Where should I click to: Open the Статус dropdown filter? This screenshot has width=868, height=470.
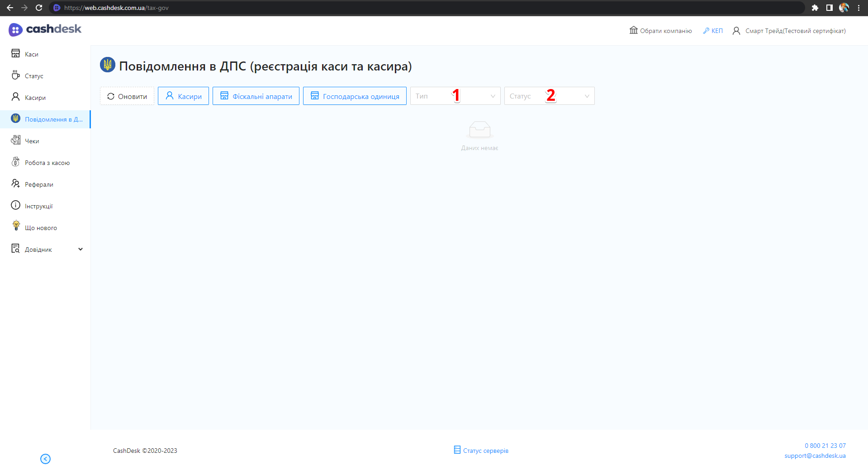coord(549,96)
